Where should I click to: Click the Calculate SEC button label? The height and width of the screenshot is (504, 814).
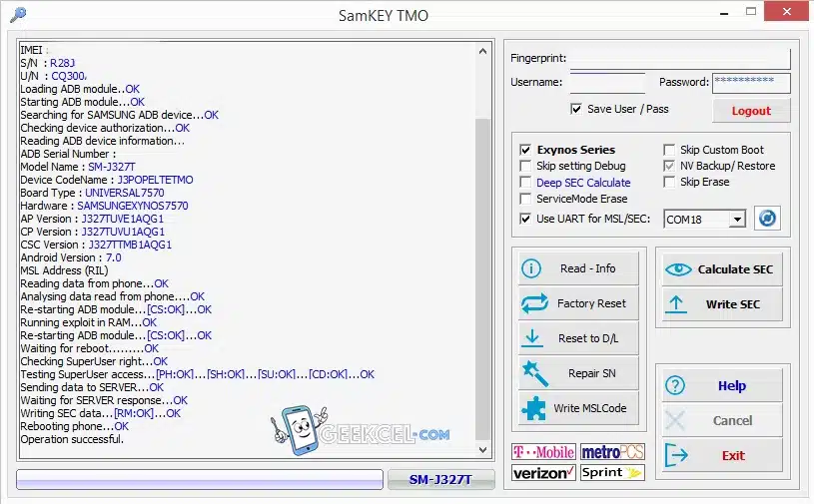735,269
